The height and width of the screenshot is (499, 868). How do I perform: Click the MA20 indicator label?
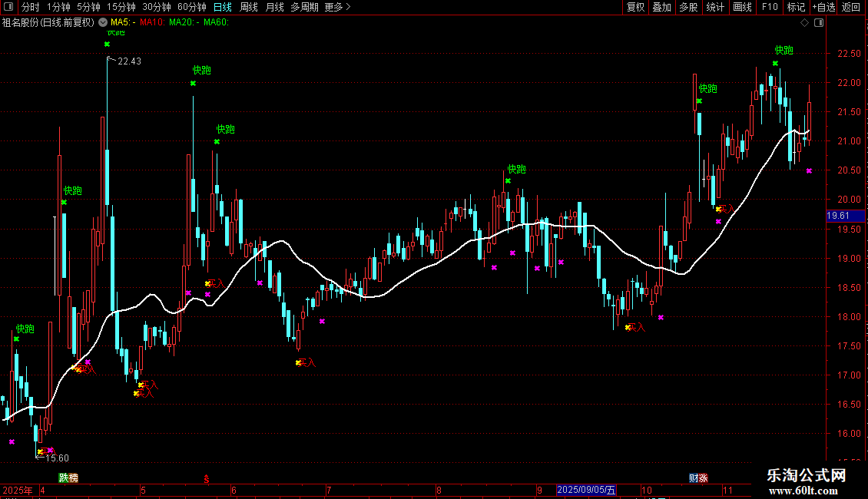[x=184, y=23]
